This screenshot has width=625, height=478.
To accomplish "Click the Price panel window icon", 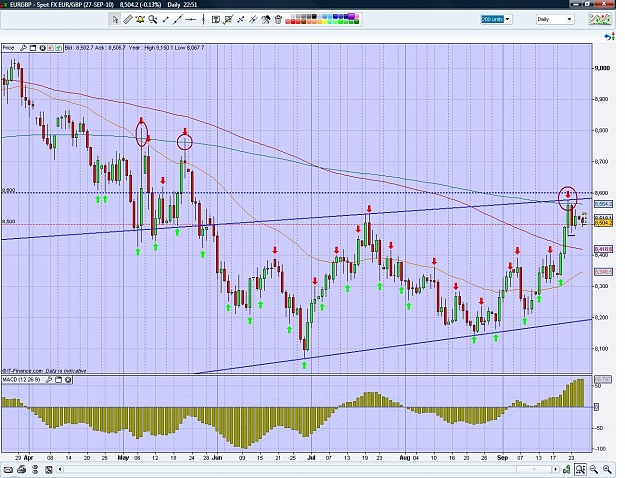I will [33, 48].
